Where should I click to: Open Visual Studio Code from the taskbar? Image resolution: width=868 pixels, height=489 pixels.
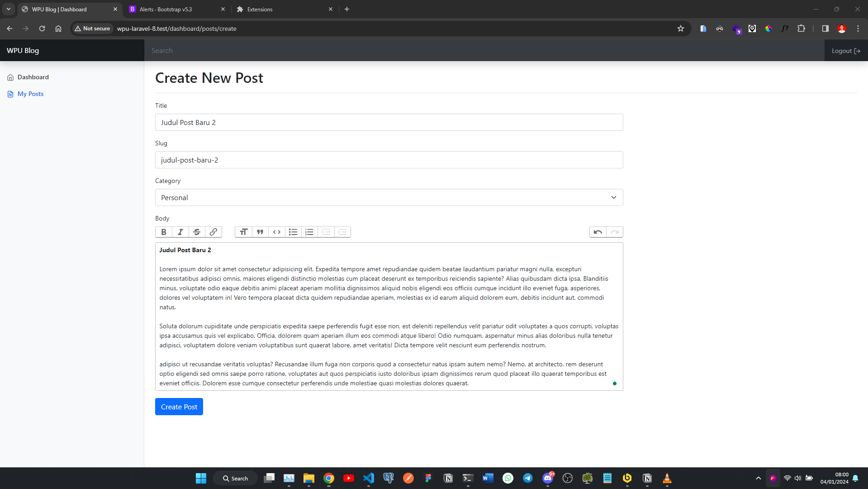point(369,478)
